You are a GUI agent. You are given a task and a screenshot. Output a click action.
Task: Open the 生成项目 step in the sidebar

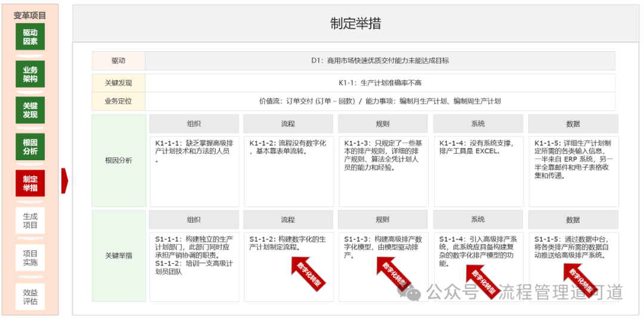tap(30, 220)
